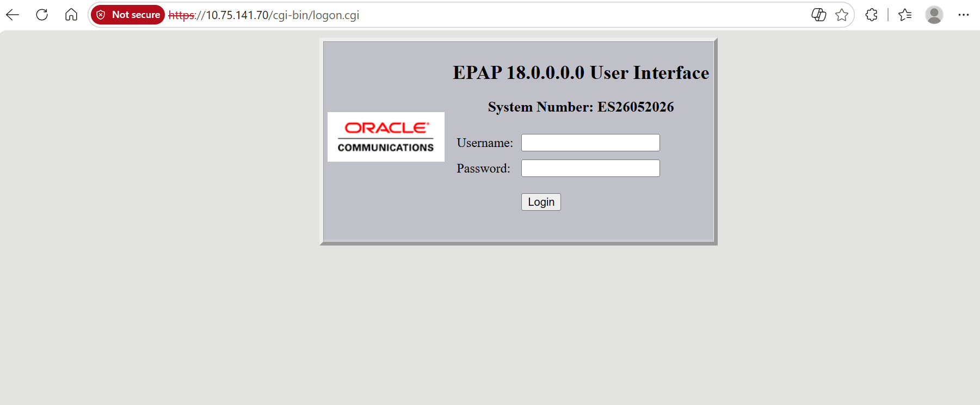Go back using the browser back arrow
980x405 pixels.
(x=13, y=15)
